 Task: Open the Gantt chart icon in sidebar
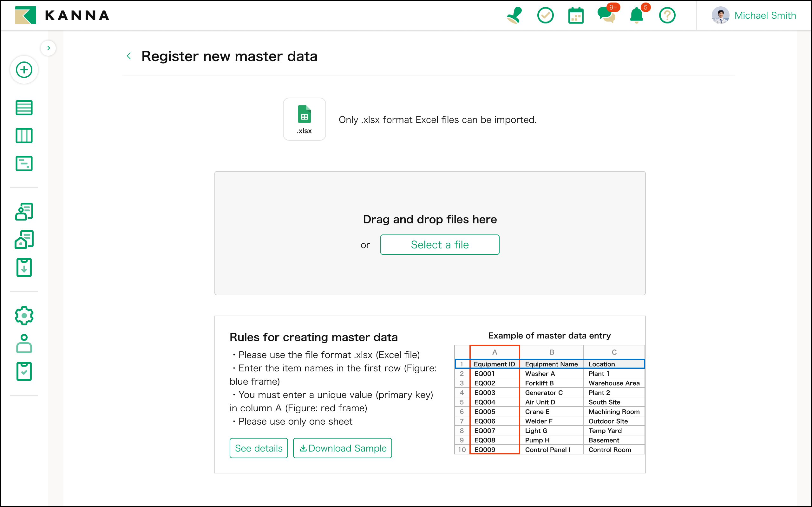tap(24, 164)
